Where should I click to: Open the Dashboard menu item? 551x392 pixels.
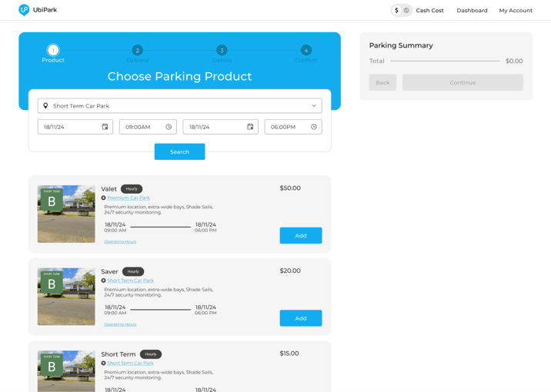(x=472, y=11)
